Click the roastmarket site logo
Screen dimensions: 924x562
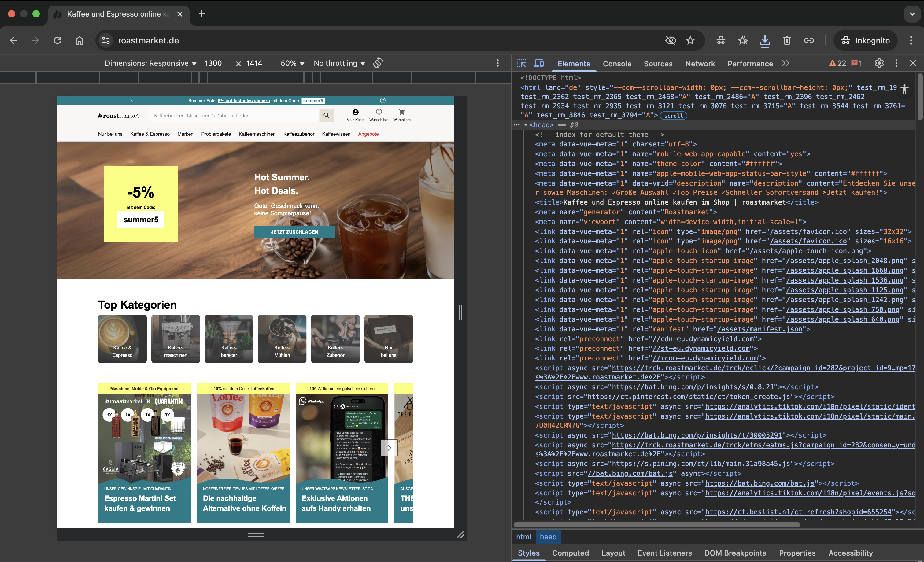coord(119,116)
